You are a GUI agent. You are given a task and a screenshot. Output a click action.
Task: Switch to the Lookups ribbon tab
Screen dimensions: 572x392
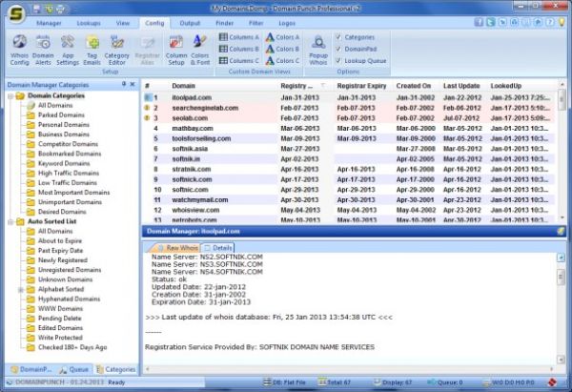[x=89, y=23]
